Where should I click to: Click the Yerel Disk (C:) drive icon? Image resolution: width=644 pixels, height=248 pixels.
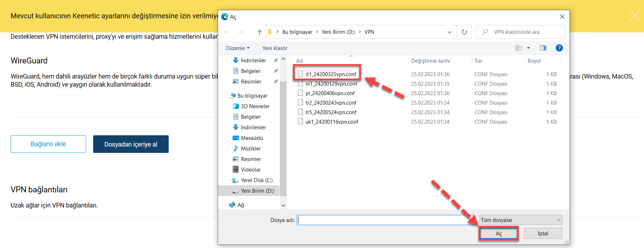tap(235, 180)
